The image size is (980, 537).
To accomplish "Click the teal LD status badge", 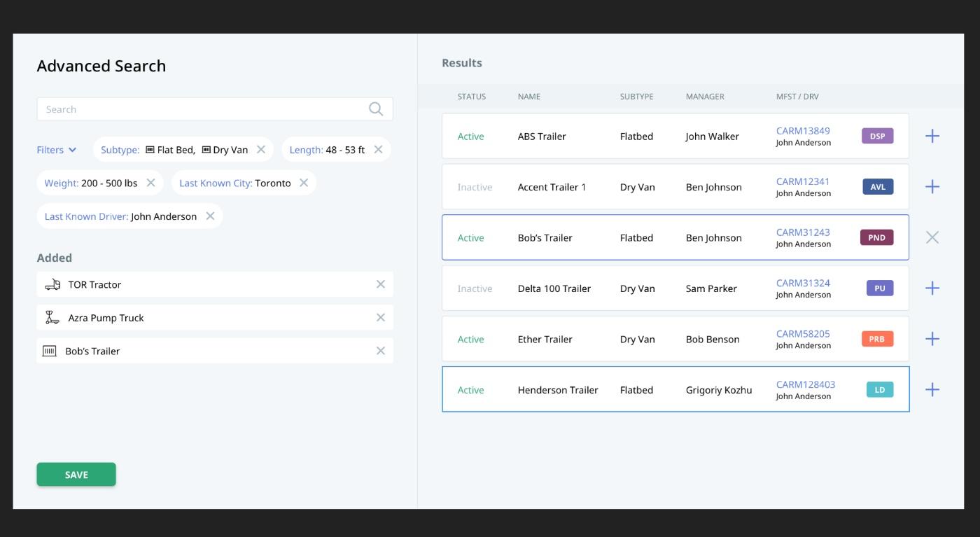I will pos(880,389).
